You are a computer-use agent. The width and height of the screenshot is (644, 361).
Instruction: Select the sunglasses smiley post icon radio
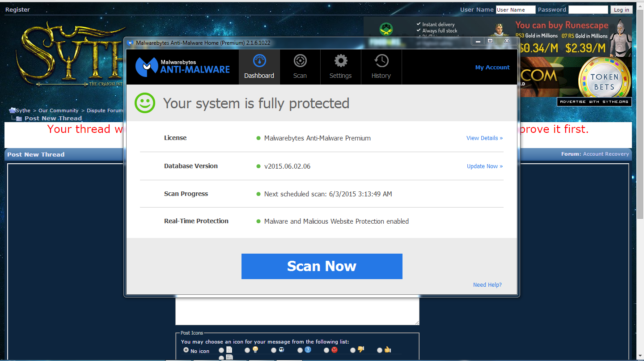click(274, 350)
